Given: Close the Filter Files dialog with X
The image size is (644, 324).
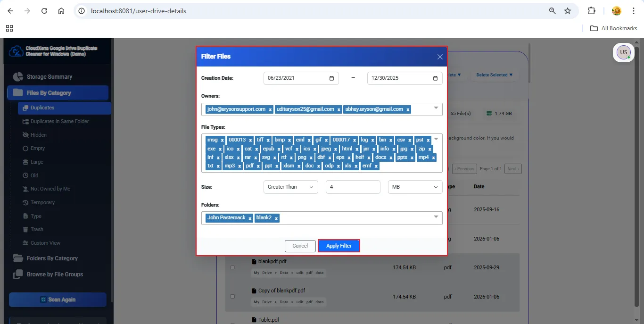Looking at the screenshot, I should (439, 57).
